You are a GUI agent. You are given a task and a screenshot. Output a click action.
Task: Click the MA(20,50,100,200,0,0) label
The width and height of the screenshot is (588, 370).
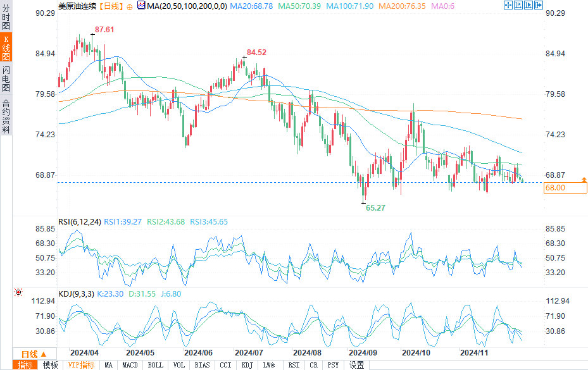tap(187, 6)
